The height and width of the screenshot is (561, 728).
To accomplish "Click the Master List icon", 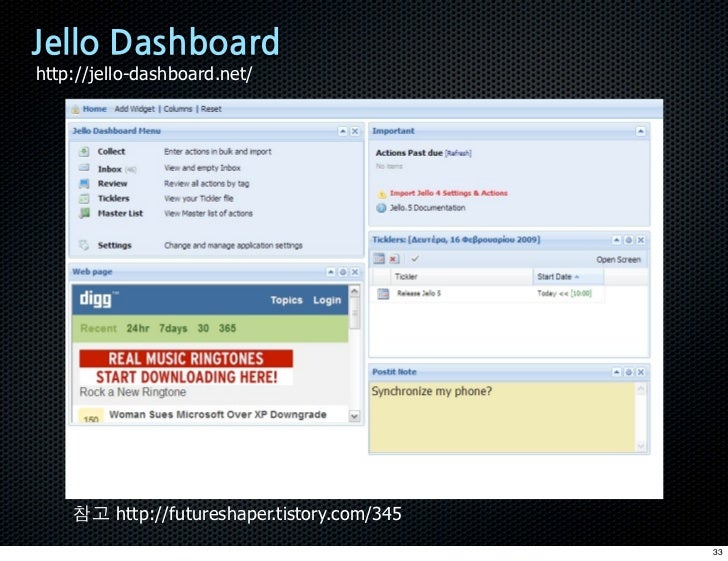I will [x=84, y=213].
